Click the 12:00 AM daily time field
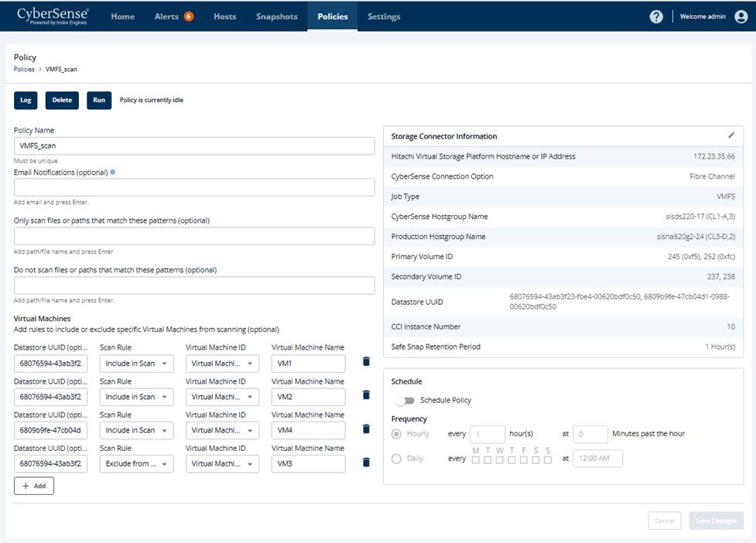756x543 pixels. 597,458
